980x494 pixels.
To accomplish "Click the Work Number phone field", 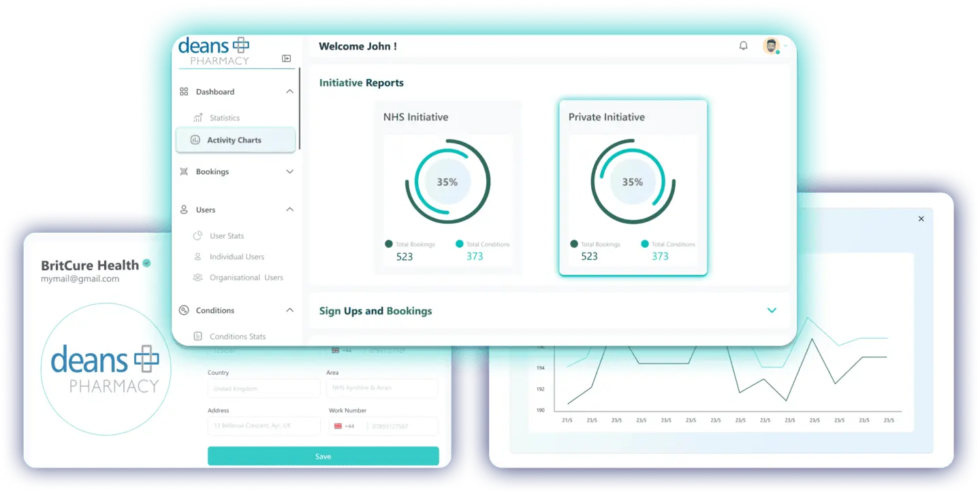I will 383,427.
